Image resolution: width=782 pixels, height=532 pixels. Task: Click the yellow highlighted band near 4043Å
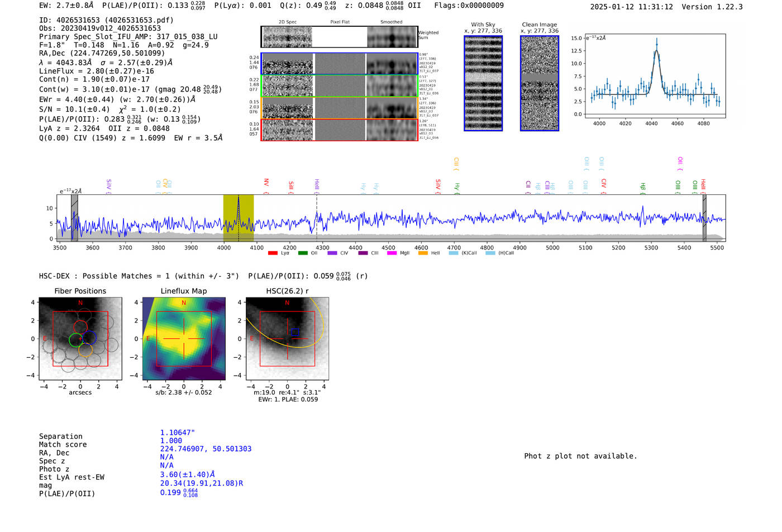click(239, 218)
